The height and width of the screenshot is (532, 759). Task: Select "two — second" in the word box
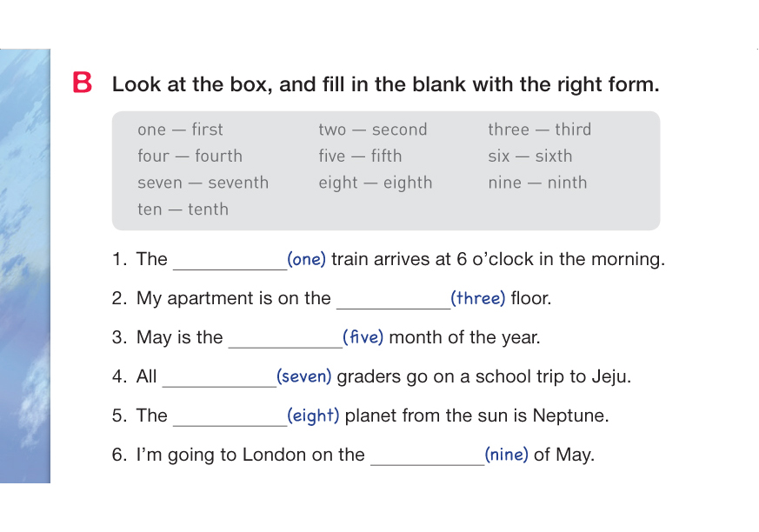(372, 130)
